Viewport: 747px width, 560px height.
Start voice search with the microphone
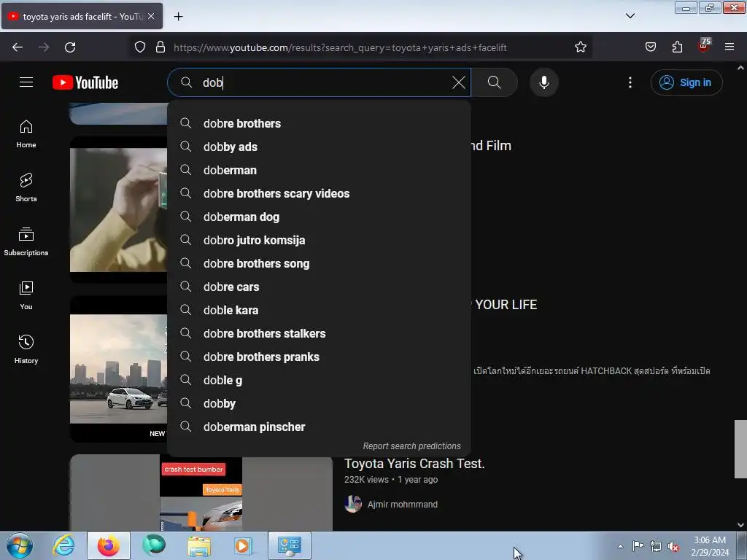[543, 82]
